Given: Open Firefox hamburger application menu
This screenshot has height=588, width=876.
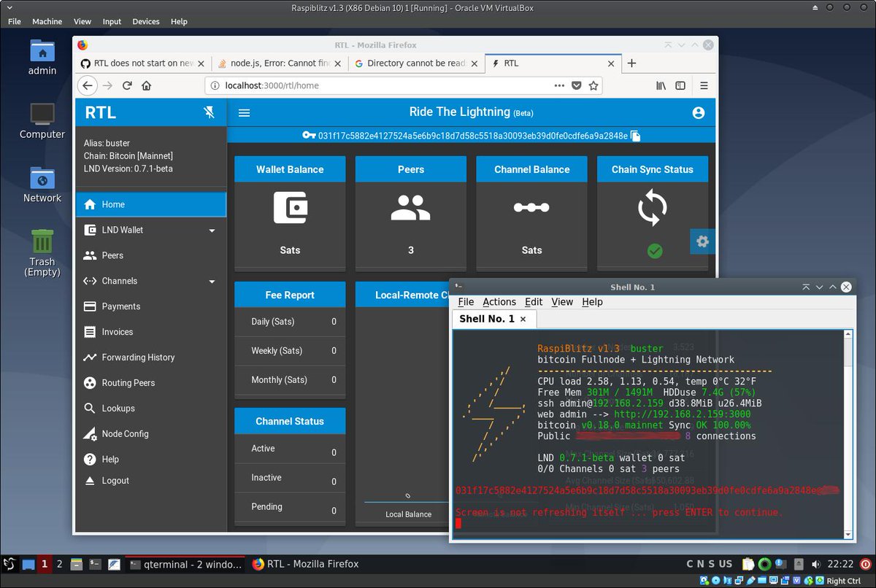Looking at the screenshot, I should point(704,85).
